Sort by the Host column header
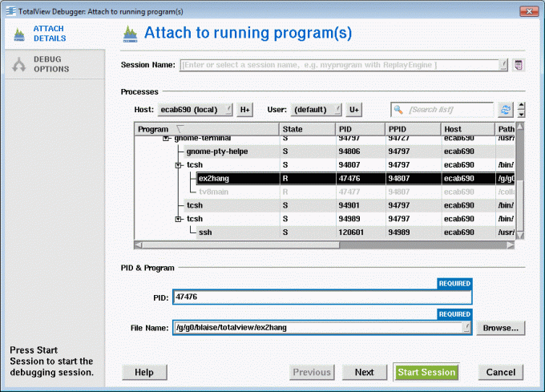The width and height of the screenshot is (545, 392). tap(467, 129)
